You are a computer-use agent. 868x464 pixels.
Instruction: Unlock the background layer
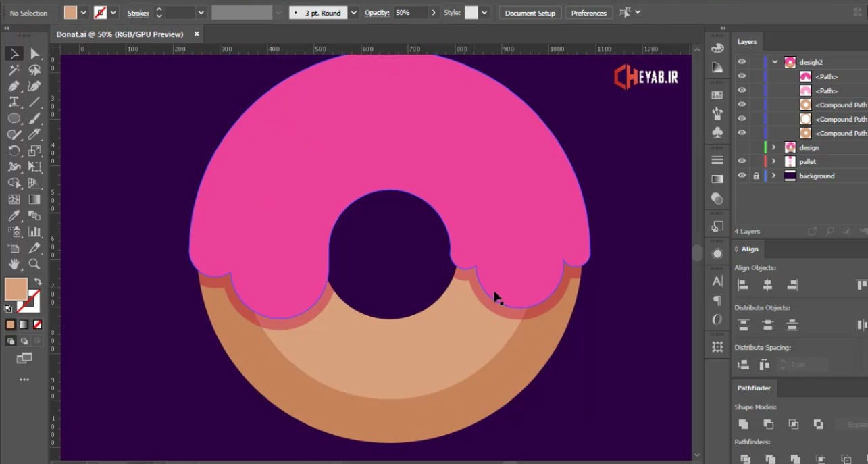(756, 176)
